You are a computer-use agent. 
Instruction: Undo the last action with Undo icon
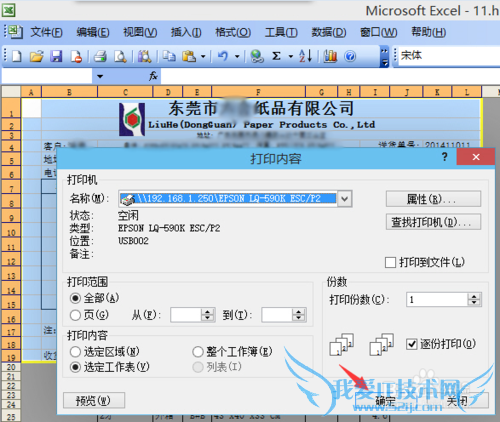[x=223, y=56]
